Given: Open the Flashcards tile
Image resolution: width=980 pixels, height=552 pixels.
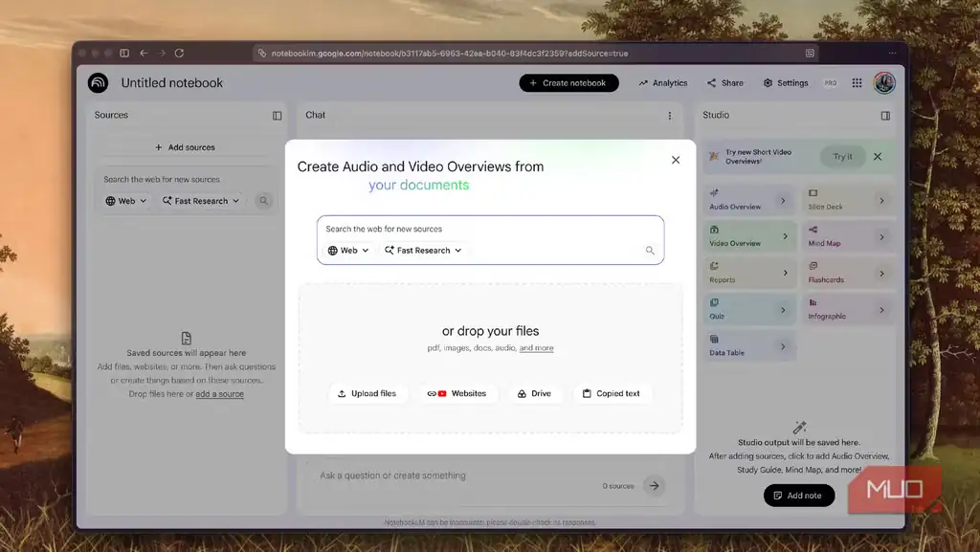Looking at the screenshot, I should coord(849,273).
